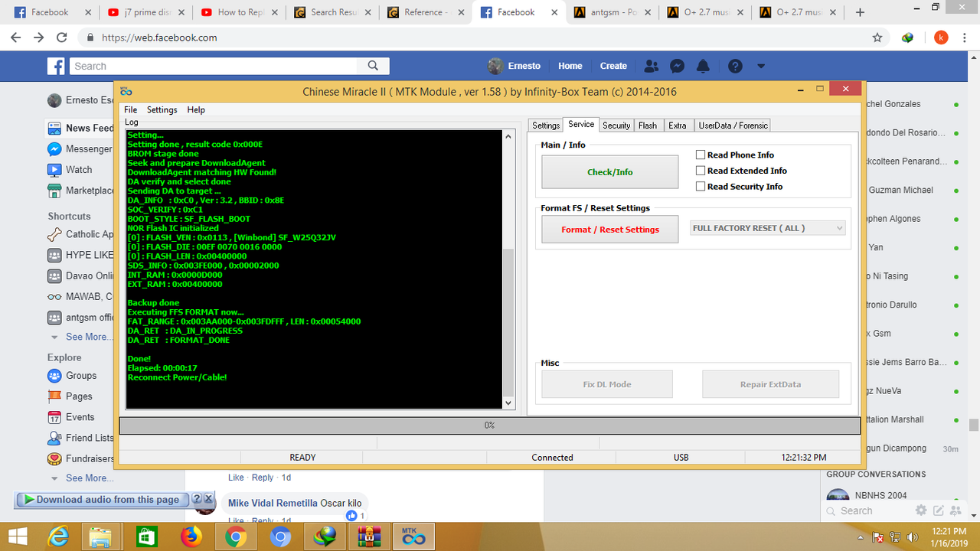Open Facebook friend requests icon
This screenshot has height=551, width=980.
pos(652,66)
